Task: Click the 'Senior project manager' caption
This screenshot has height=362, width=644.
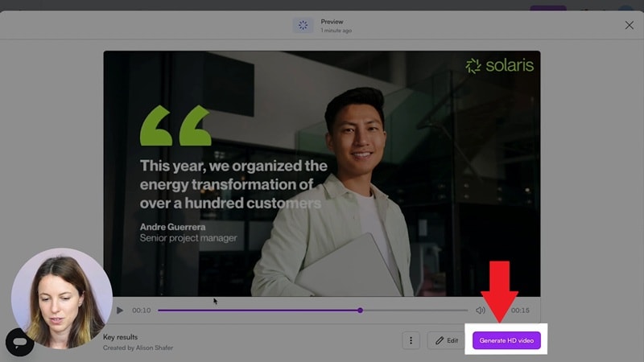Action: click(x=188, y=238)
